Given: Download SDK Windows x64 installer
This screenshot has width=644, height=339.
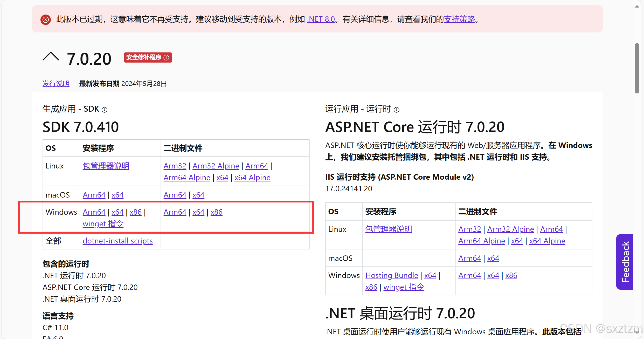Looking at the screenshot, I should pos(117,212).
